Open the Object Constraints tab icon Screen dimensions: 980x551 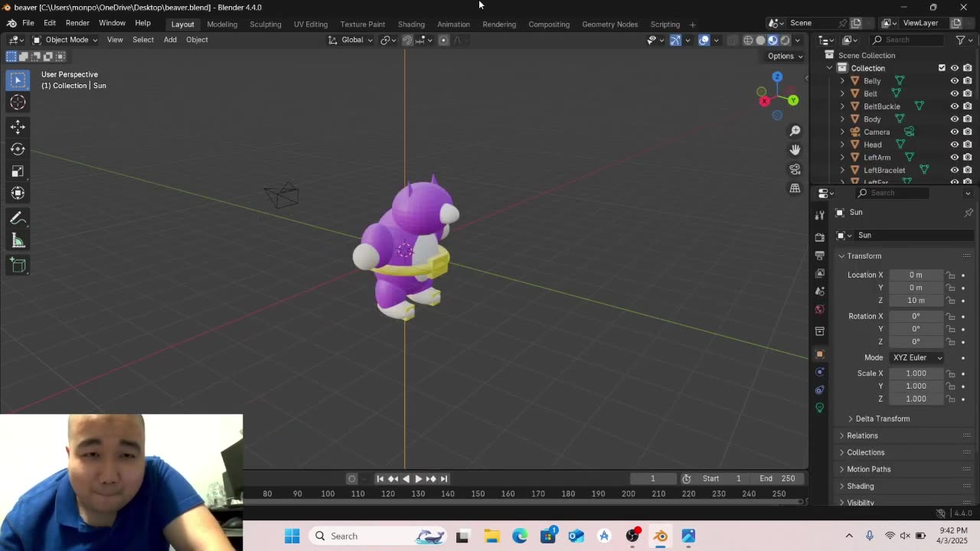pyautogui.click(x=819, y=390)
